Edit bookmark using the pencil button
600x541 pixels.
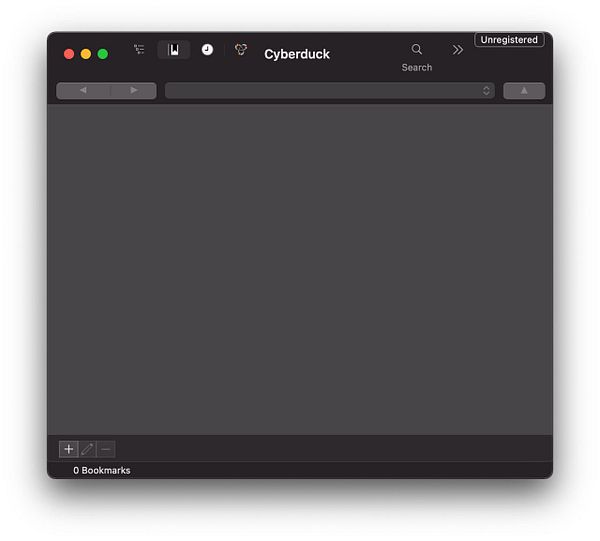point(88,449)
